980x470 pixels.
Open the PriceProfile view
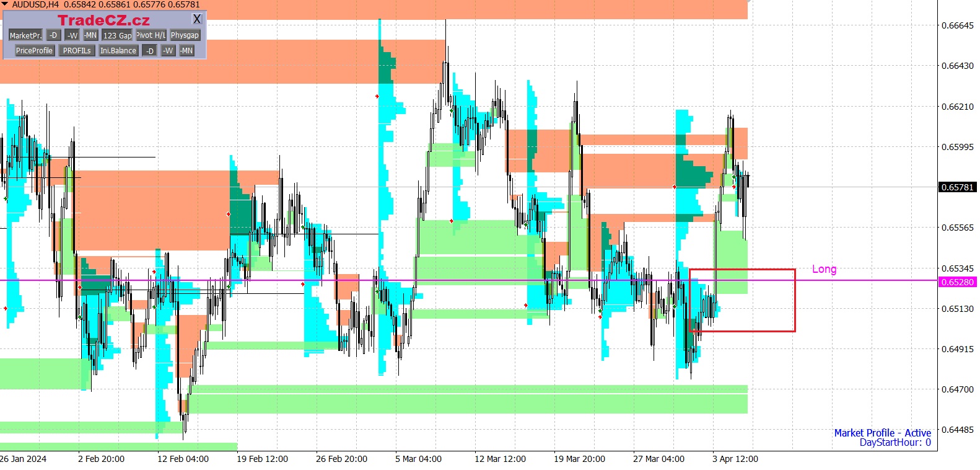pyautogui.click(x=34, y=51)
